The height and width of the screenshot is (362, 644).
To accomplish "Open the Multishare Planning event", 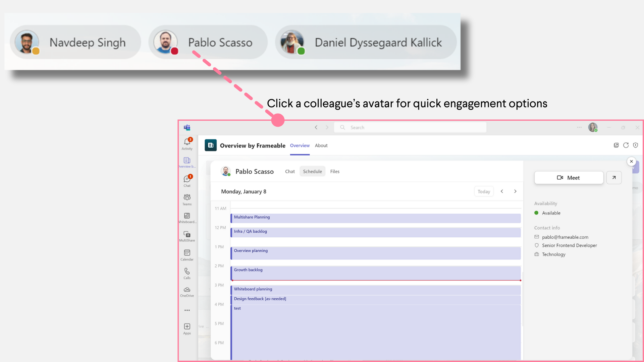I will click(376, 218).
